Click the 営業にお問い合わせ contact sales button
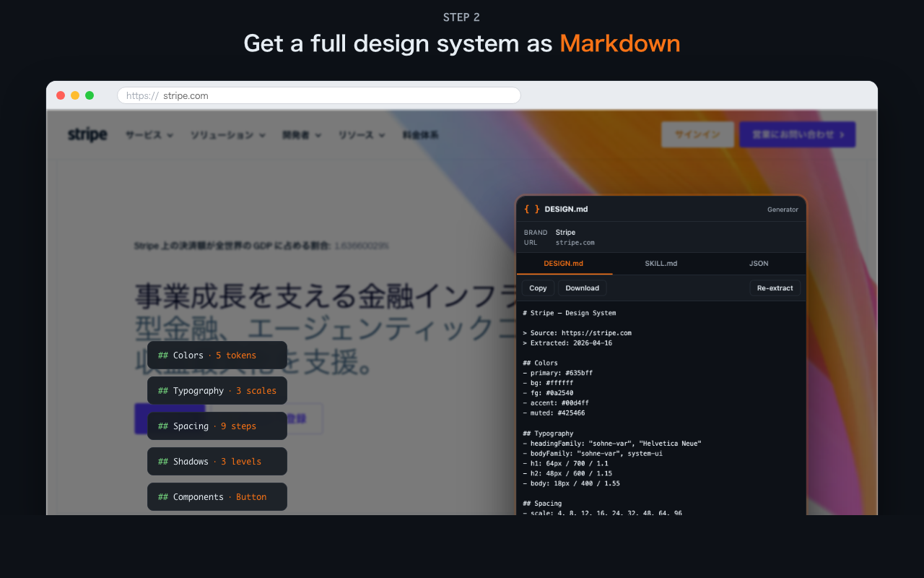 tap(798, 134)
